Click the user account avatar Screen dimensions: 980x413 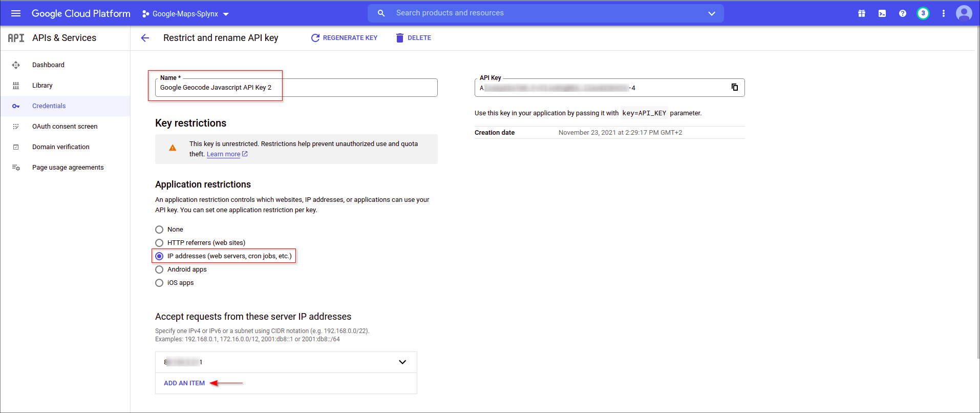click(964, 13)
